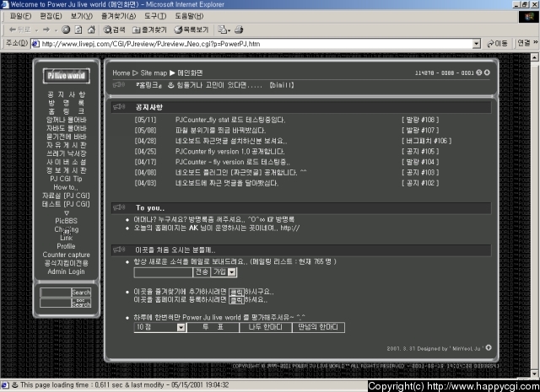Viewport: 540px width, 392px height.
Task: Open the PicBBS sidebar link
Action: coord(66,221)
